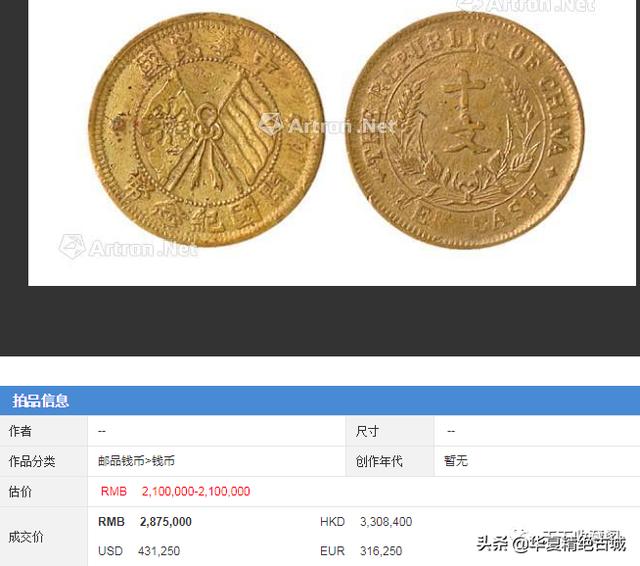This screenshot has width=640, height=566.
Task: Click the 作品分类 label cell
Action: (x=44, y=461)
